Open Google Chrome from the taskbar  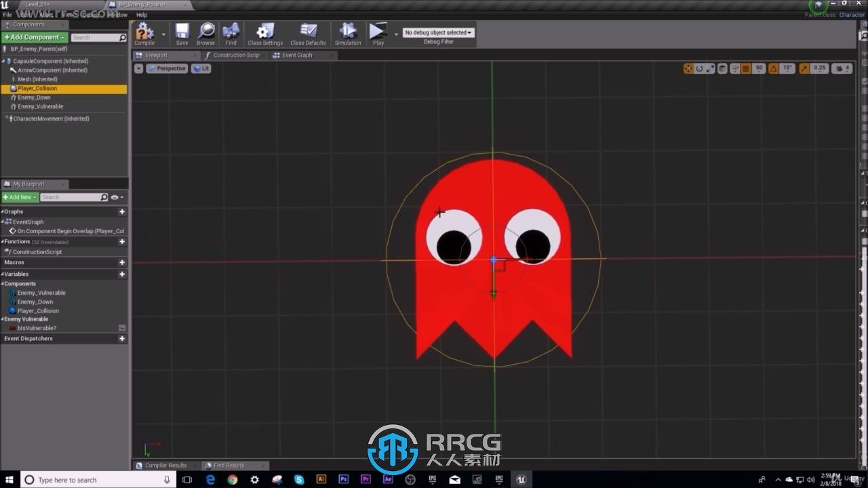233,479
